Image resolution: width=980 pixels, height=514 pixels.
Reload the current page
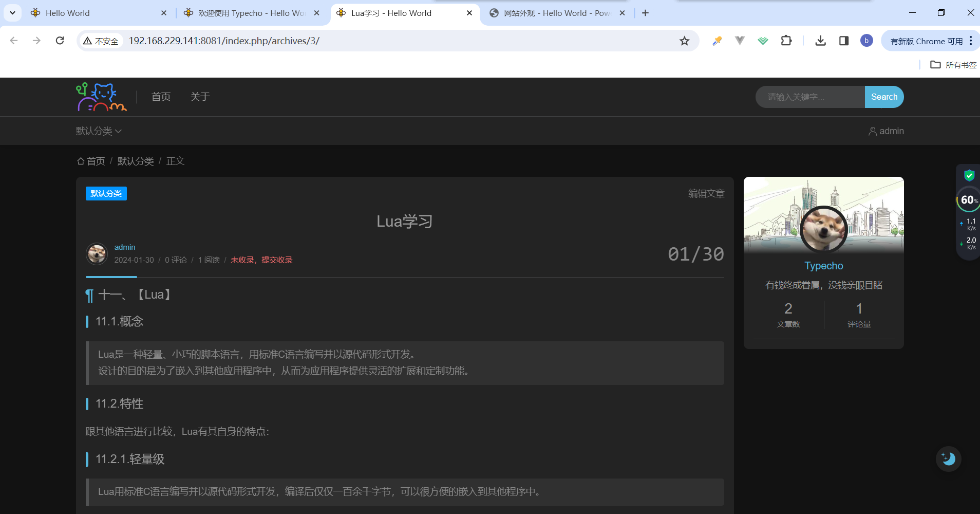[x=60, y=41]
